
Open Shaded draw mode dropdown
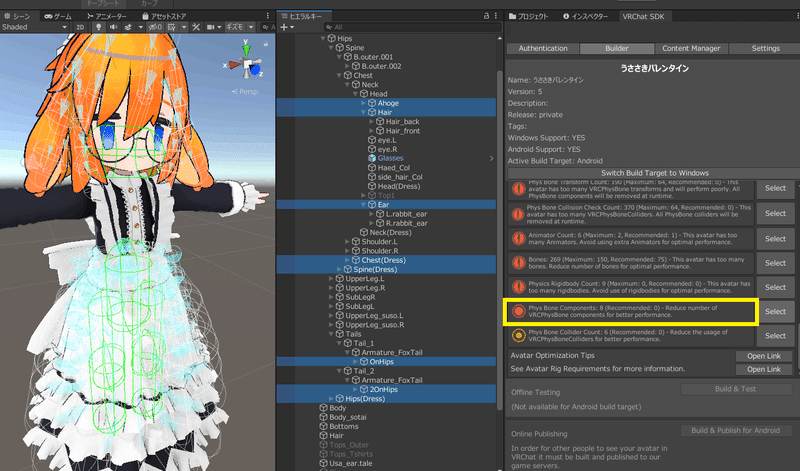point(35,27)
